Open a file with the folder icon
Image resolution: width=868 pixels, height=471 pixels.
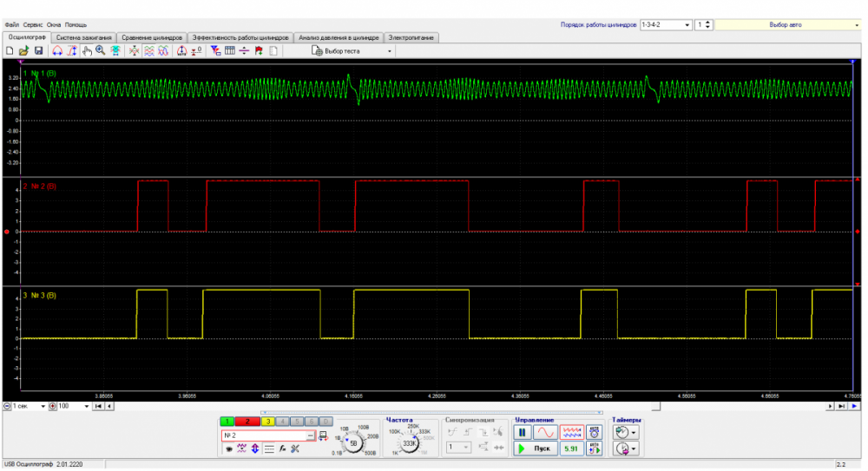(x=23, y=51)
